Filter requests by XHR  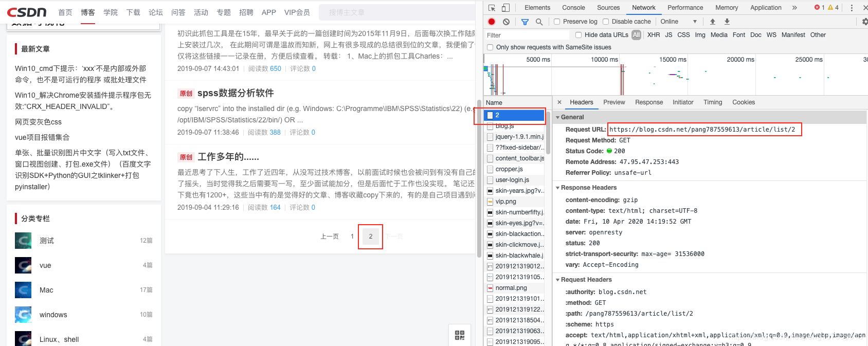point(654,35)
